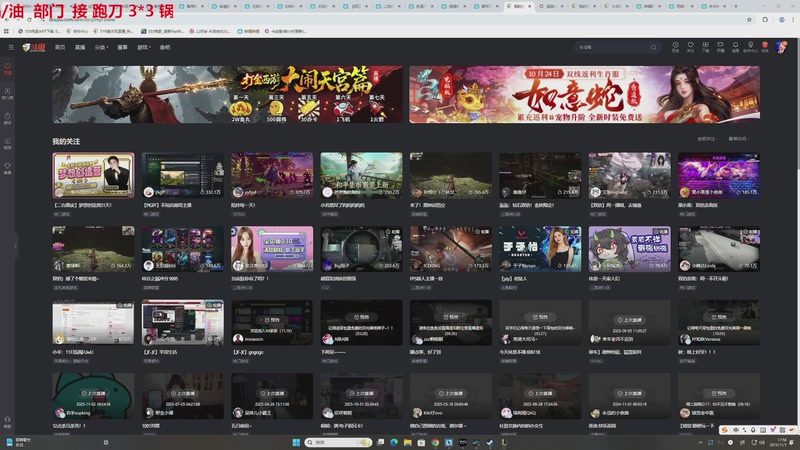
Task: Expand the 全部关注 filter dropdown
Action: [707, 139]
